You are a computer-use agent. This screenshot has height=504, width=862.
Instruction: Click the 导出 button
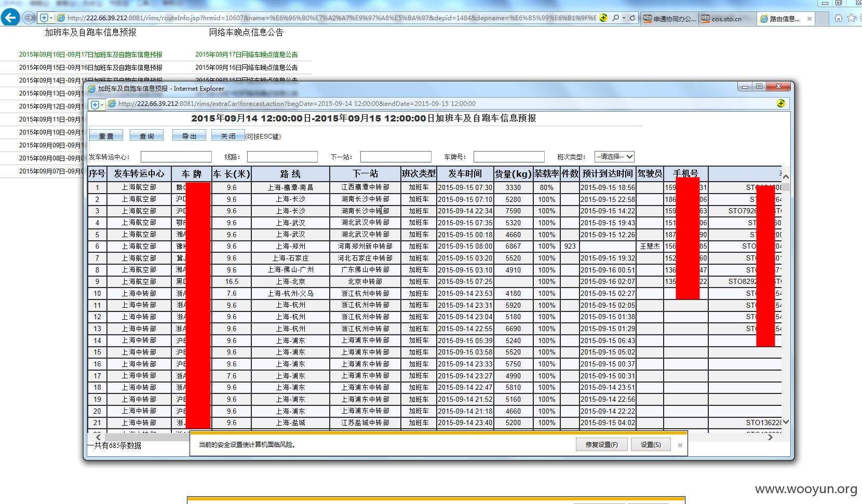pos(189,135)
